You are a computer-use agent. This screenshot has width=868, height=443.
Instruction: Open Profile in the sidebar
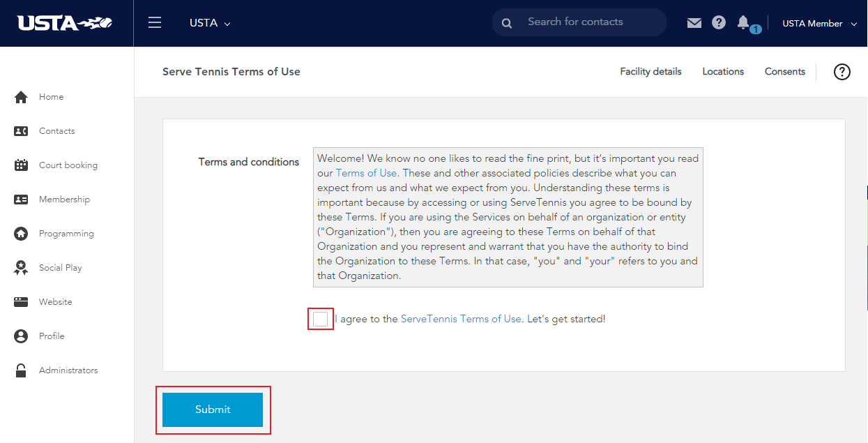[52, 336]
